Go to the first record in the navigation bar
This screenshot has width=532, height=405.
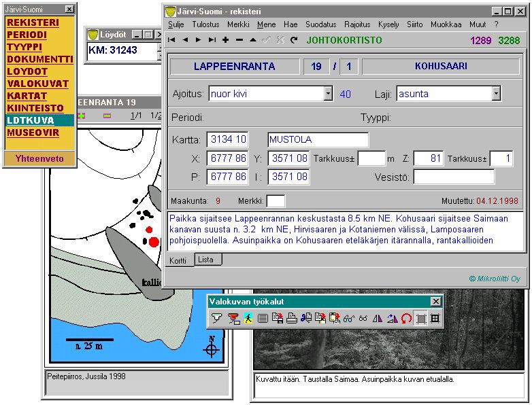pos(171,40)
